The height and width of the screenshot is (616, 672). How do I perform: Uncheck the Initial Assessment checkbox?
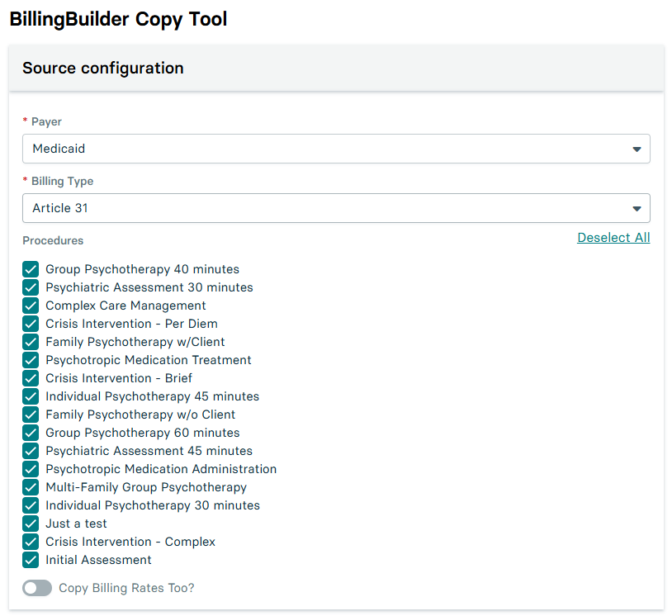tap(31, 560)
